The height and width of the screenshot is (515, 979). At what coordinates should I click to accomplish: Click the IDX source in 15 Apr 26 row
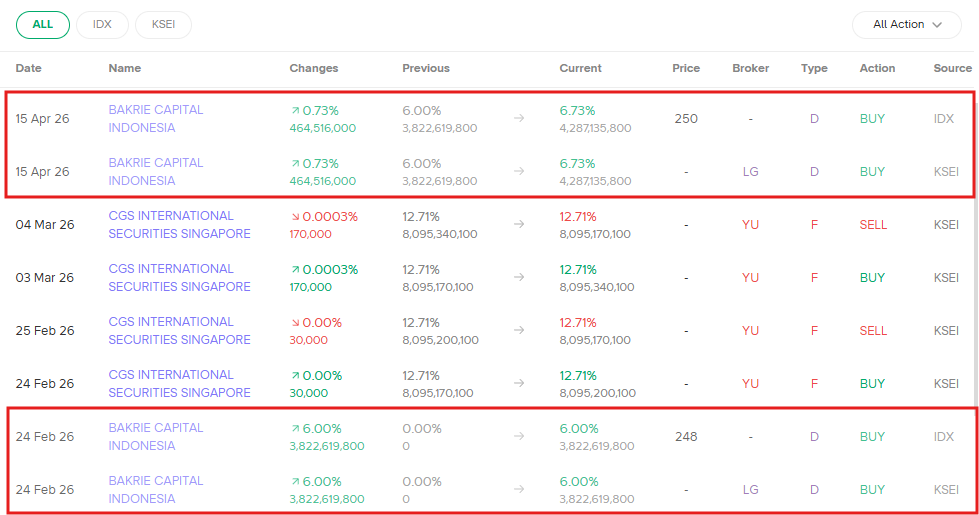coord(943,119)
